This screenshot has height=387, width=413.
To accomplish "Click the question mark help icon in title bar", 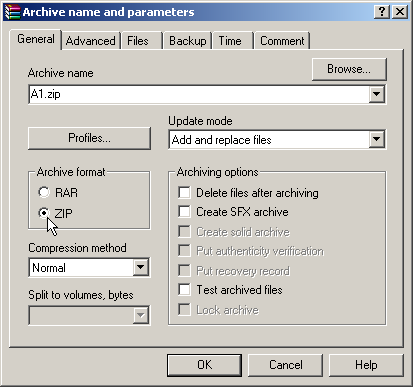I will pos(382,12).
